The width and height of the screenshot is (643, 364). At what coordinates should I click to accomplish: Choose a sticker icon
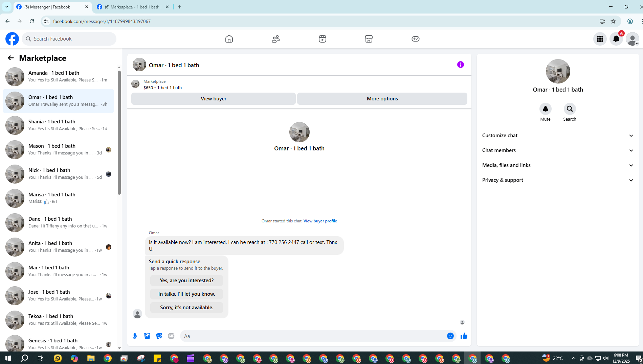tap(159, 336)
